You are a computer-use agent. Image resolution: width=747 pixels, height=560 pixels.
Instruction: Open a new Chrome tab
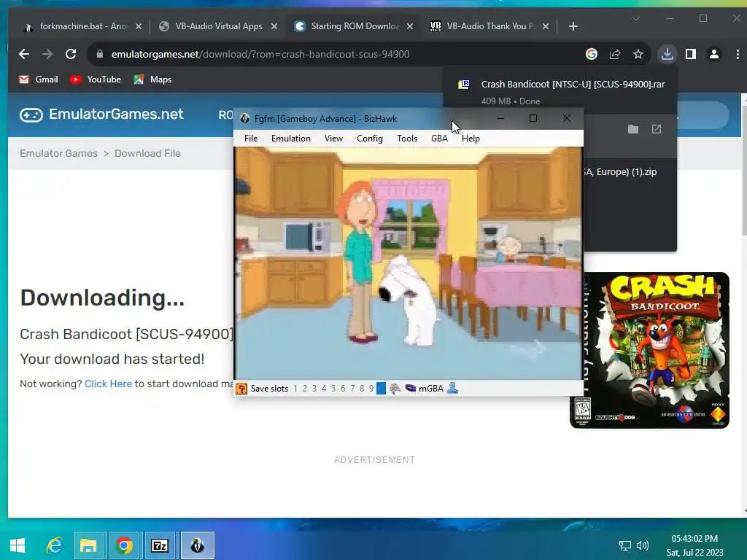573,26
